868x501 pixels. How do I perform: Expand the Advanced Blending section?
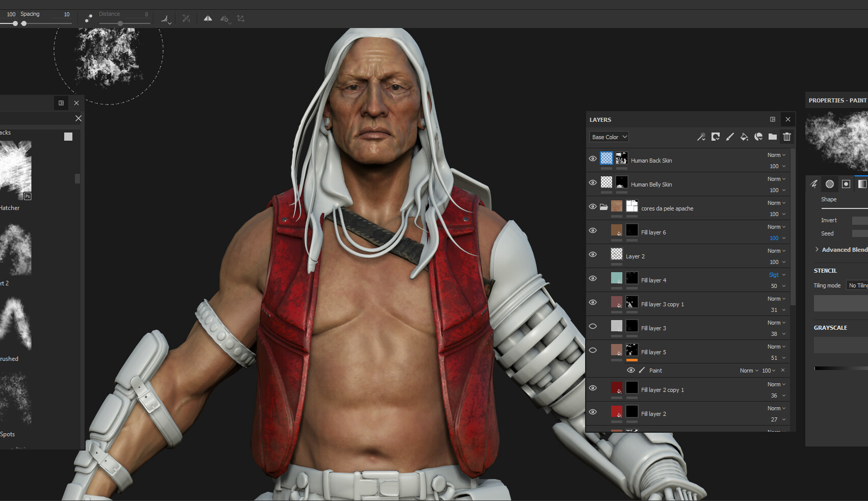pos(817,249)
